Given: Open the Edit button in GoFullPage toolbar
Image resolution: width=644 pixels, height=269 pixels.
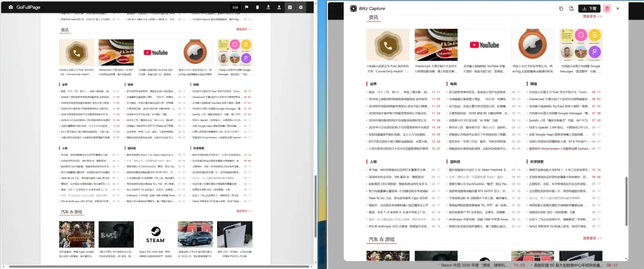Looking at the screenshot, I should click(x=236, y=7).
